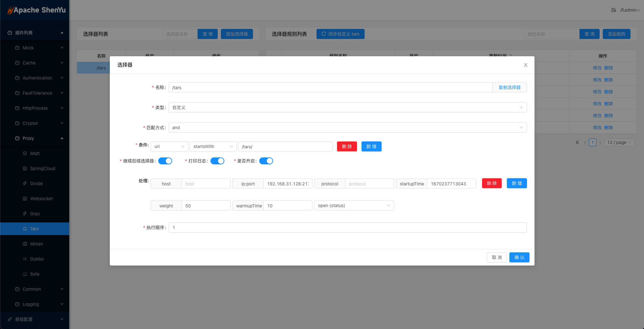Image resolution: width=644 pixels, height=329 pixels.
Task: Click the Dubbo pause-style icon
Action: click(x=25, y=259)
